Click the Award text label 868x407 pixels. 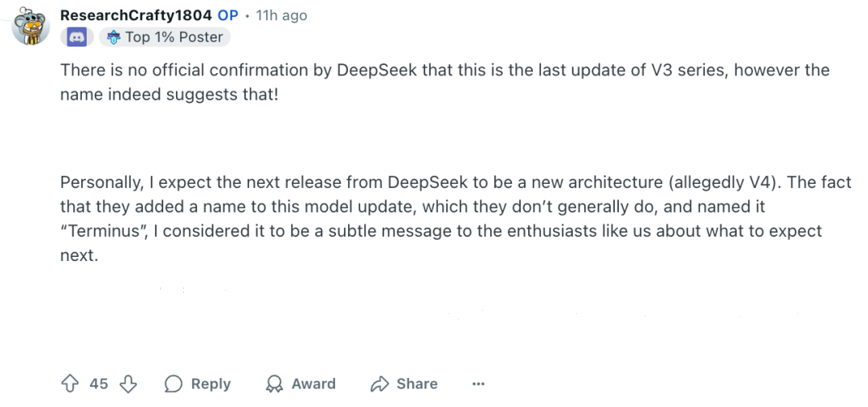point(313,384)
